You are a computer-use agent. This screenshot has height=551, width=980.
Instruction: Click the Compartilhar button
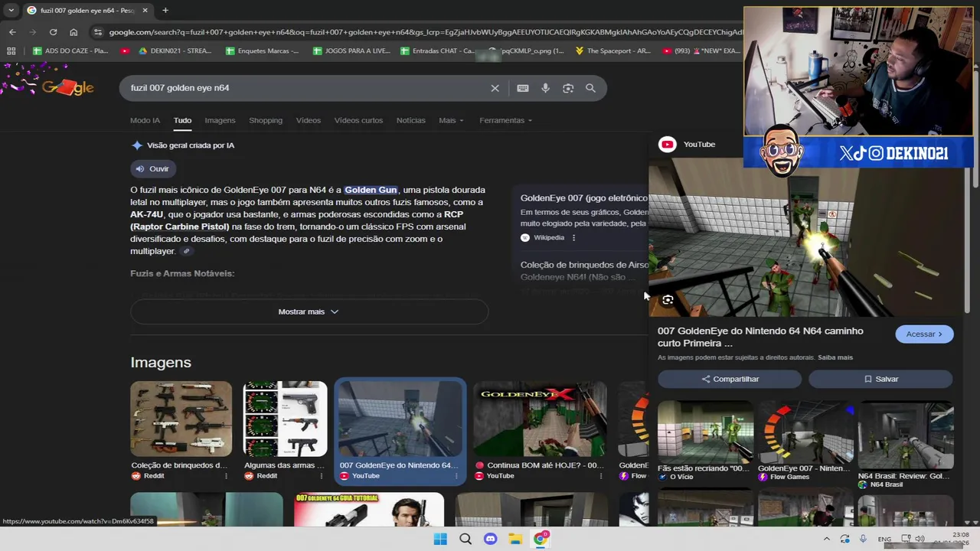click(x=730, y=379)
